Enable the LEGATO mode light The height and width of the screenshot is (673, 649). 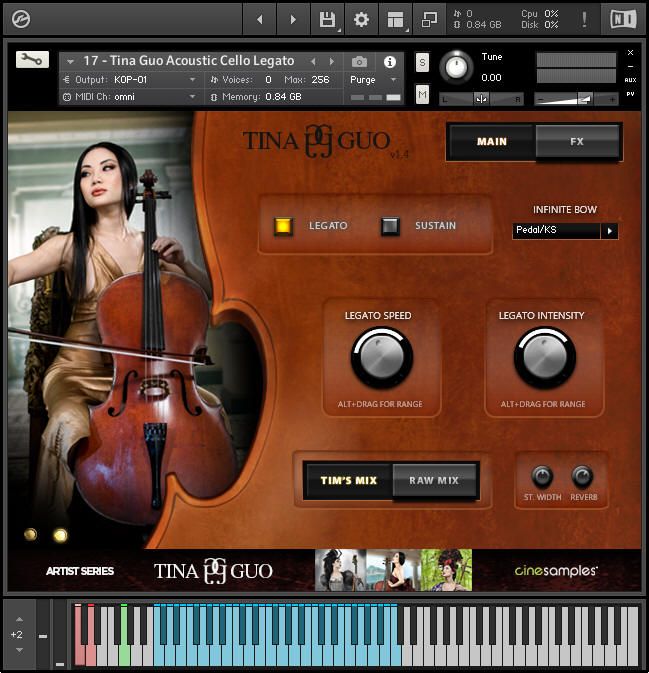click(x=283, y=226)
